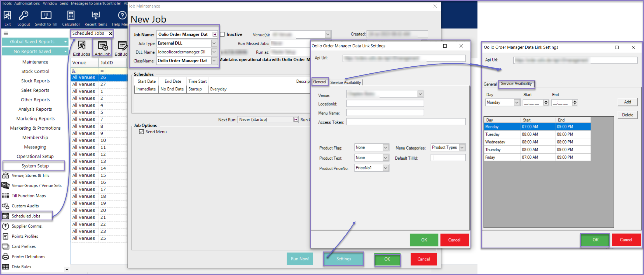Open Recent Items from toolbar

pyautogui.click(x=96, y=15)
